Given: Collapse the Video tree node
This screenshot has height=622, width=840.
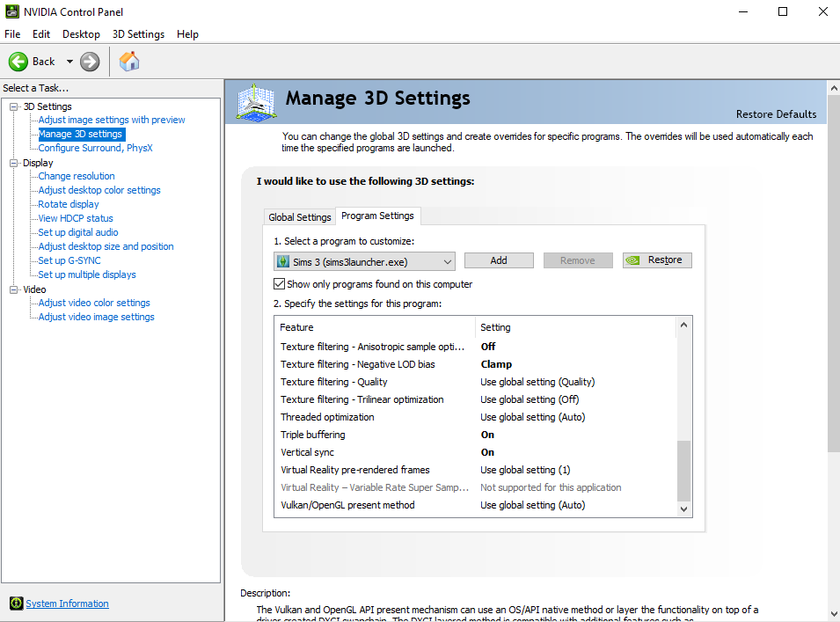Looking at the screenshot, I should pos(14,289).
